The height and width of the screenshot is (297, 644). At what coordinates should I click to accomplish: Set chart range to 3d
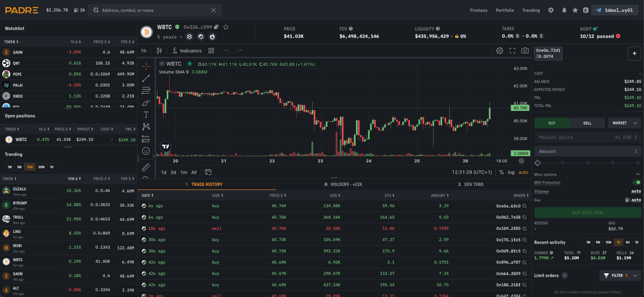[173, 172]
